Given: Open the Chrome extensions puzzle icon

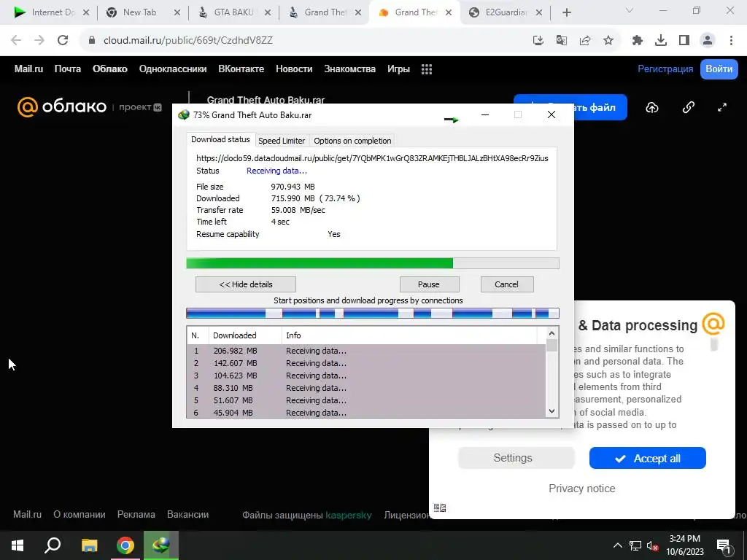Looking at the screenshot, I should [x=638, y=41].
